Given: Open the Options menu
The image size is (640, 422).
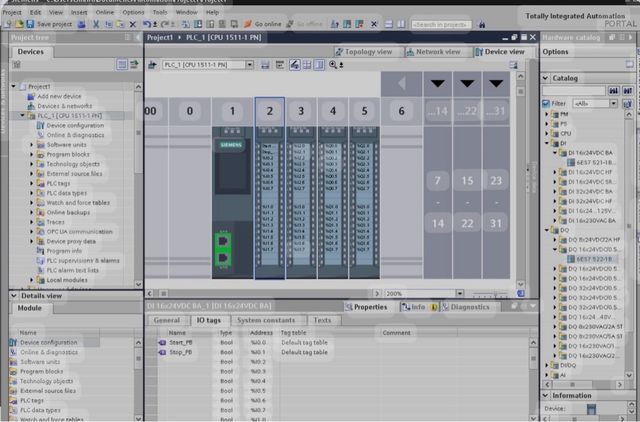Looking at the screenshot, I should coord(133,12).
